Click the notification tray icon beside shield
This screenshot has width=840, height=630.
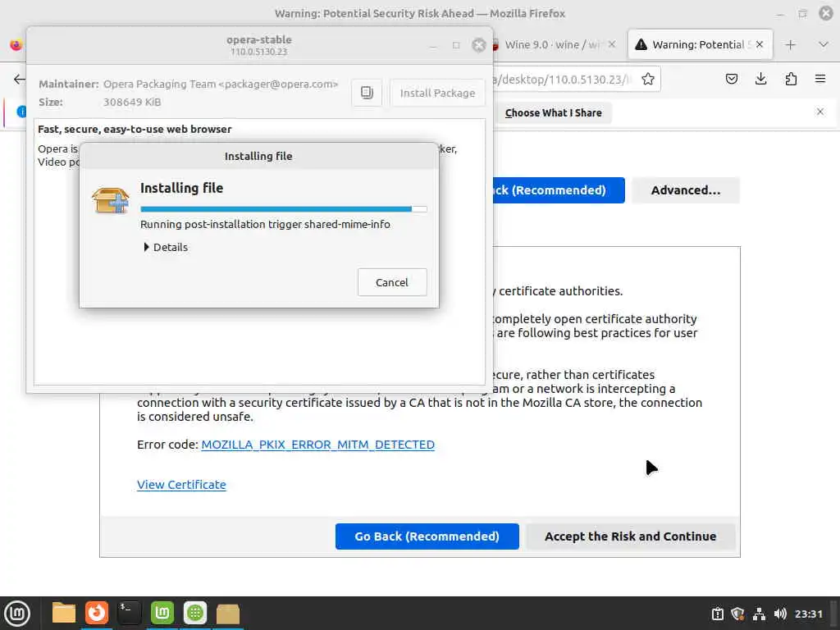pos(717,614)
